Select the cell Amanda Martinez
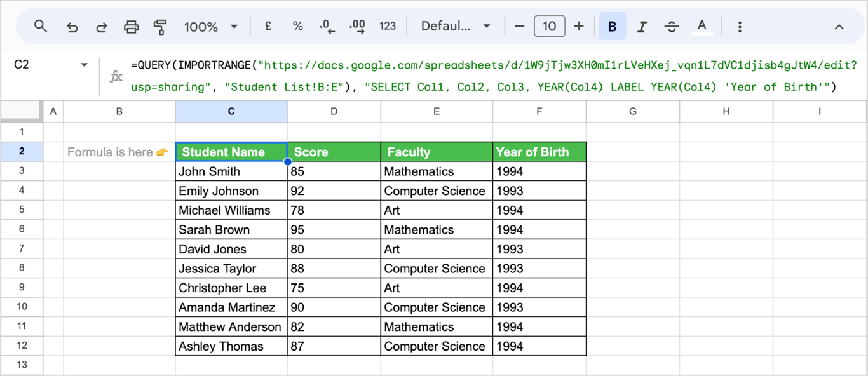The width and height of the screenshot is (868, 376). tap(231, 307)
